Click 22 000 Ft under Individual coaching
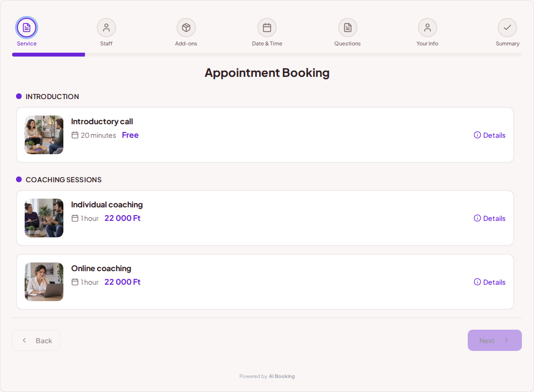This screenshot has width=534, height=392. pyautogui.click(x=122, y=218)
